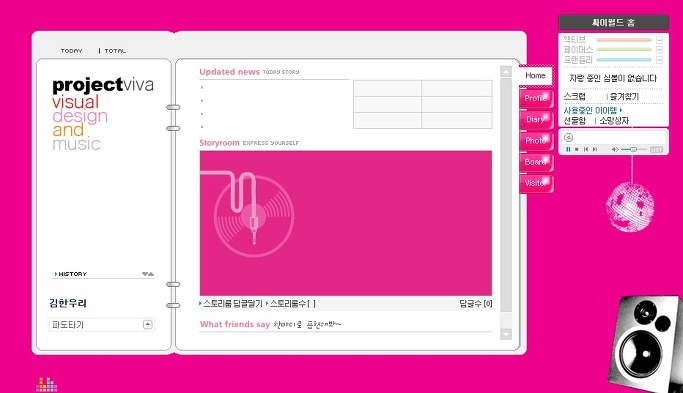Click the 액티브 label
The image size is (683, 393).
click(575, 40)
